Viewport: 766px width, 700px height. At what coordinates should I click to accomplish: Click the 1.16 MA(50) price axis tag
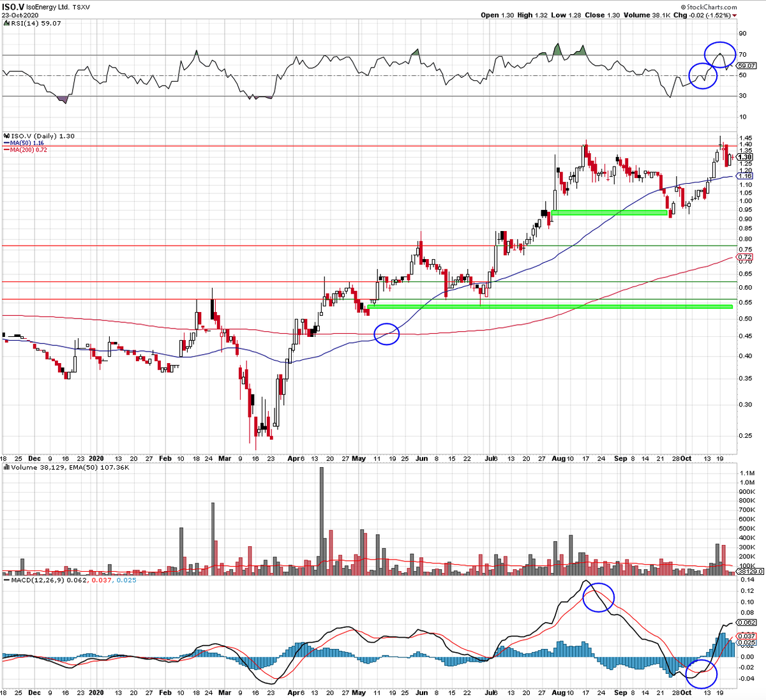[x=746, y=175]
